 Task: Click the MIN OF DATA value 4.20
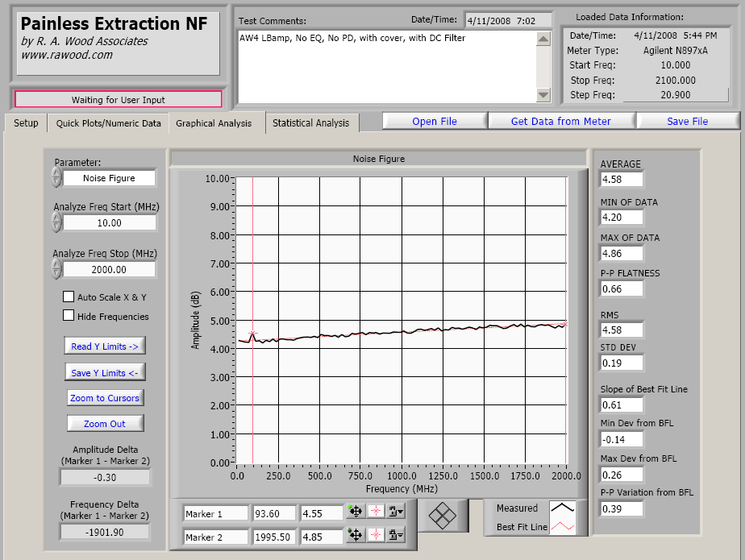[622, 217]
